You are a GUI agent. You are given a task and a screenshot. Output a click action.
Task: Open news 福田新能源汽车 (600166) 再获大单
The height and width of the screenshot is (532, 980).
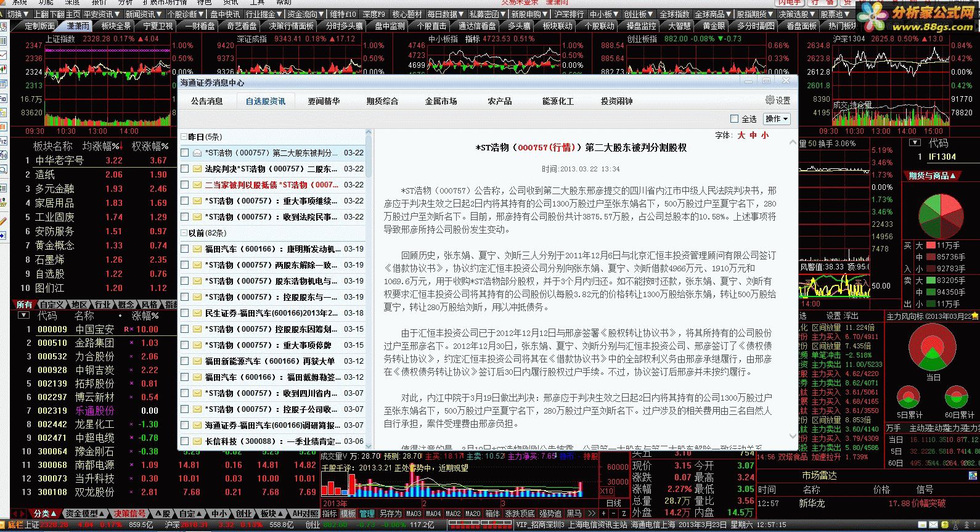[x=270, y=361]
